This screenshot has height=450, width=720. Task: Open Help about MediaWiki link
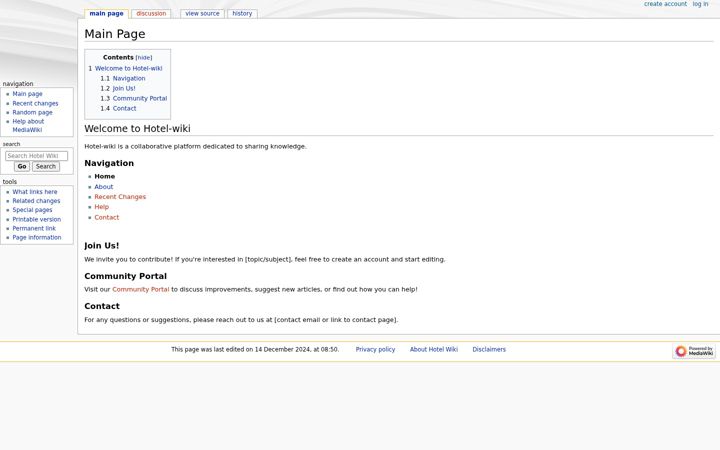click(x=28, y=126)
